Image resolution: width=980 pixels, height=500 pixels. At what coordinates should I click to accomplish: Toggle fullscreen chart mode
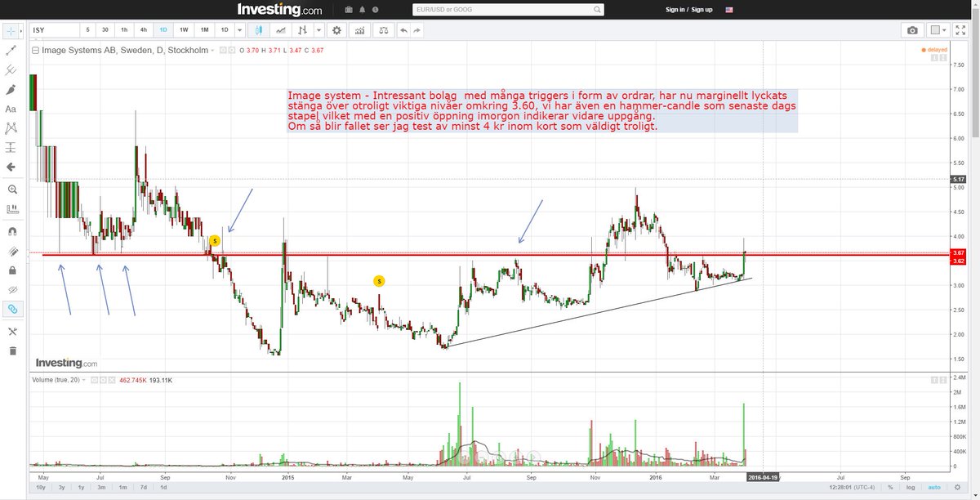962,30
